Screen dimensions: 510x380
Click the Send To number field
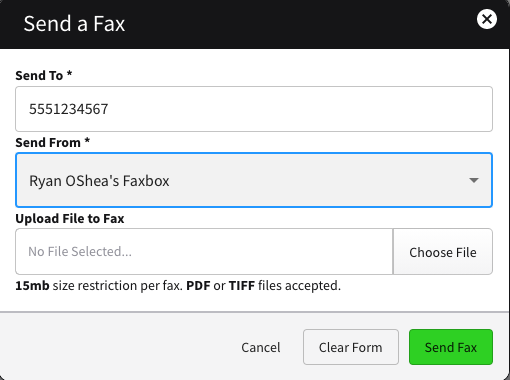[x=254, y=109]
